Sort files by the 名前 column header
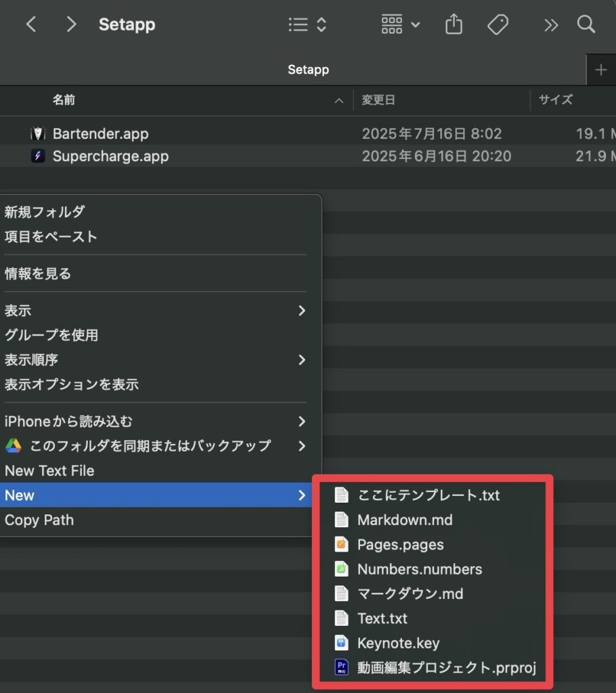 pos(64,100)
